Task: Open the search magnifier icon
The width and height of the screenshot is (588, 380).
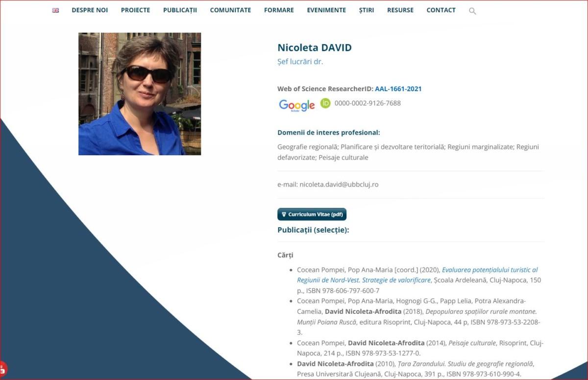Action: tap(472, 11)
